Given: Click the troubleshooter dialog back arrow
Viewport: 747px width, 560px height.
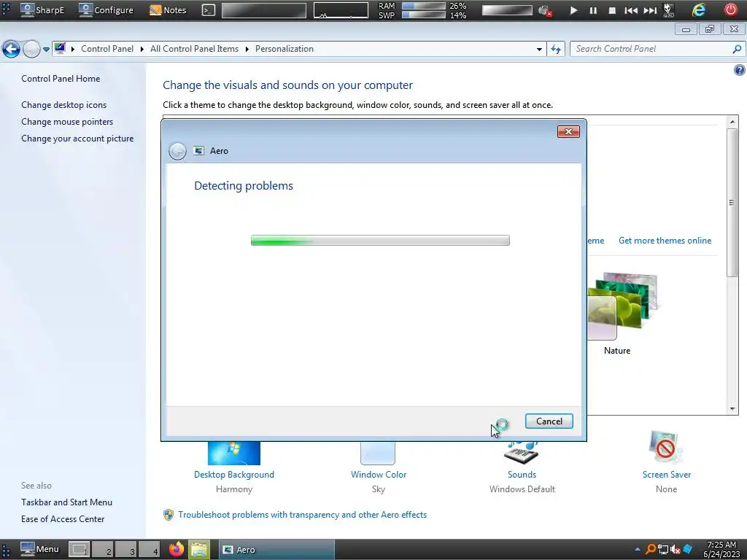Looking at the screenshot, I should 177,151.
